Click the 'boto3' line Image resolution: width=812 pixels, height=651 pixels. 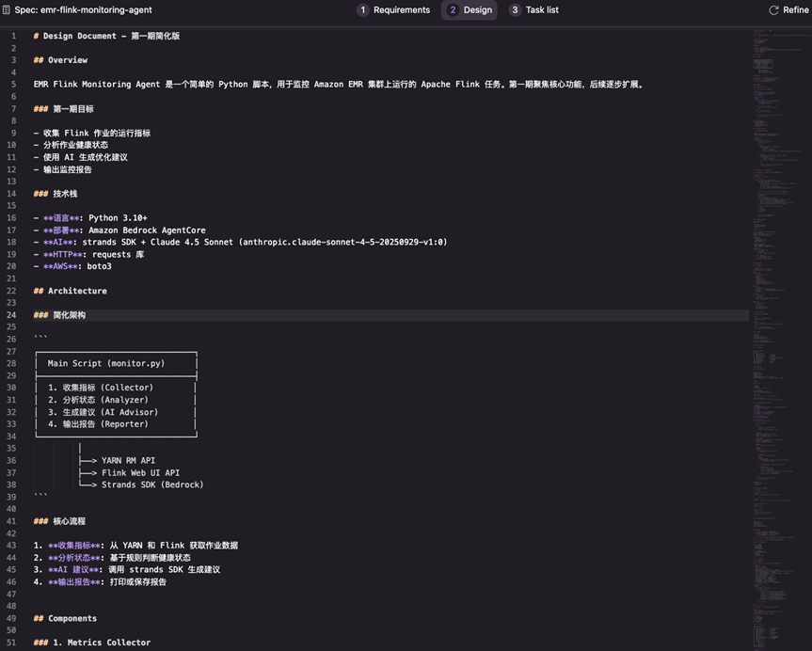click(72, 266)
